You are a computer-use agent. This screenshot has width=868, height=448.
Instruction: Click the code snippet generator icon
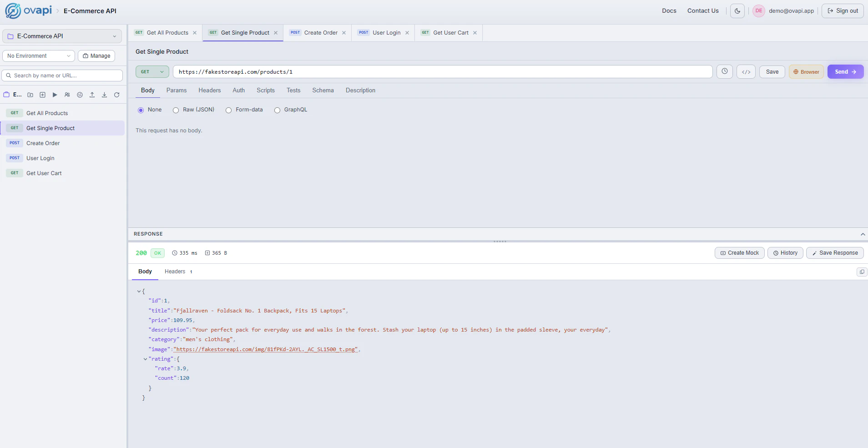tap(746, 71)
